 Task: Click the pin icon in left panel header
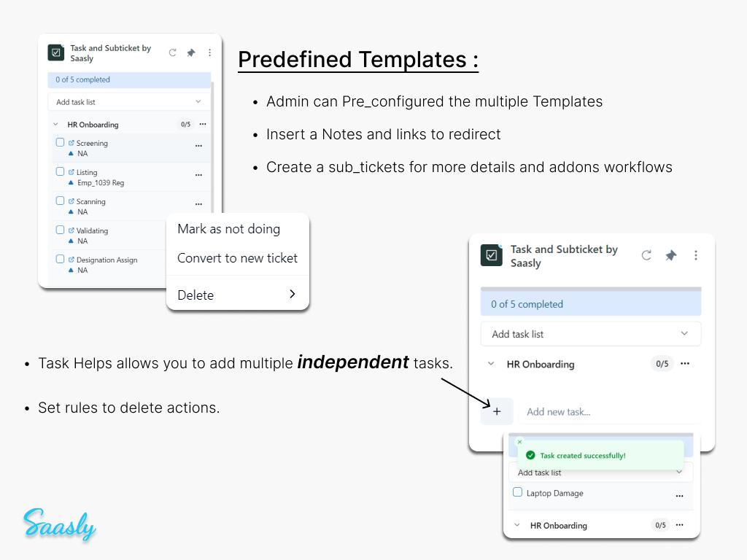(x=191, y=52)
